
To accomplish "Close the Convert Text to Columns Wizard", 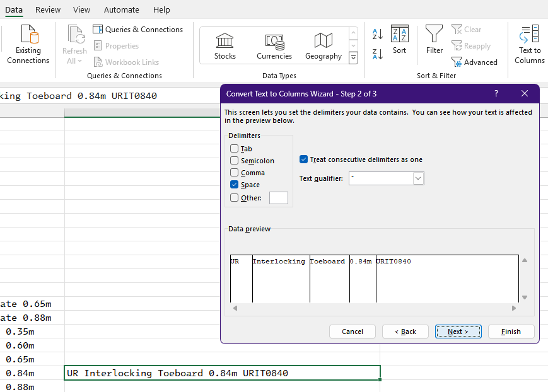I will pyautogui.click(x=525, y=93).
